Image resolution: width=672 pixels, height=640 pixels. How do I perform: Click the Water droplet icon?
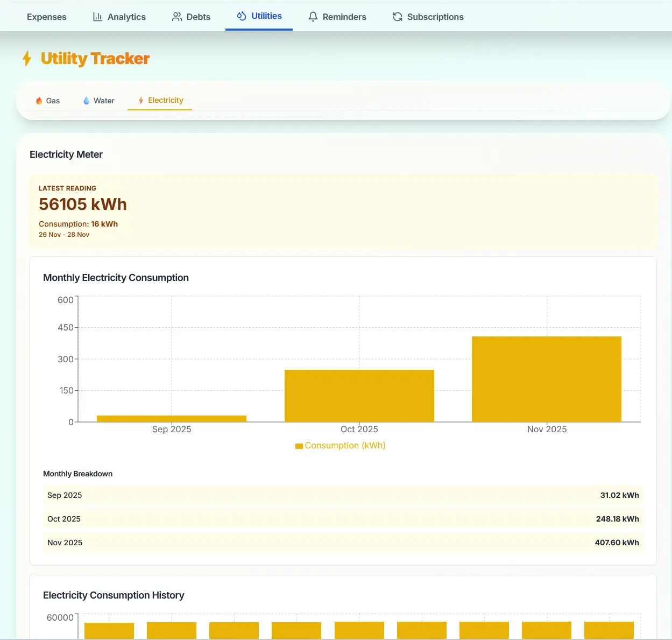click(86, 101)
